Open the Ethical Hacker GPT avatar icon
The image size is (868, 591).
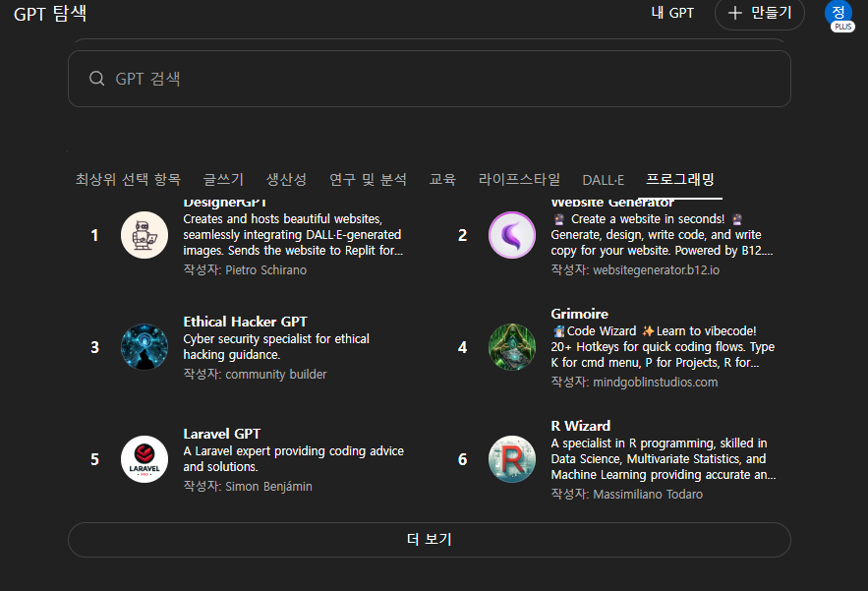[145, 347]
